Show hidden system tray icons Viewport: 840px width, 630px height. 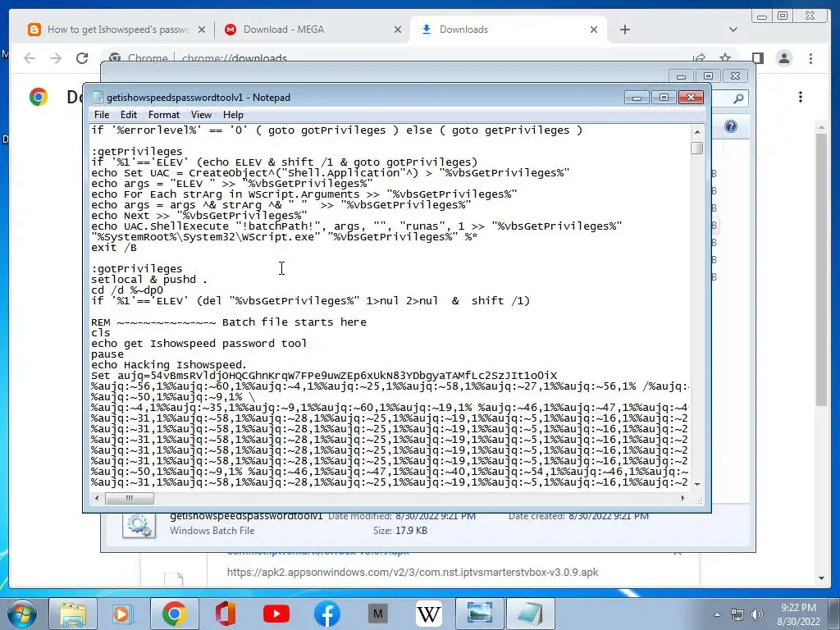(x=717, y=614)
